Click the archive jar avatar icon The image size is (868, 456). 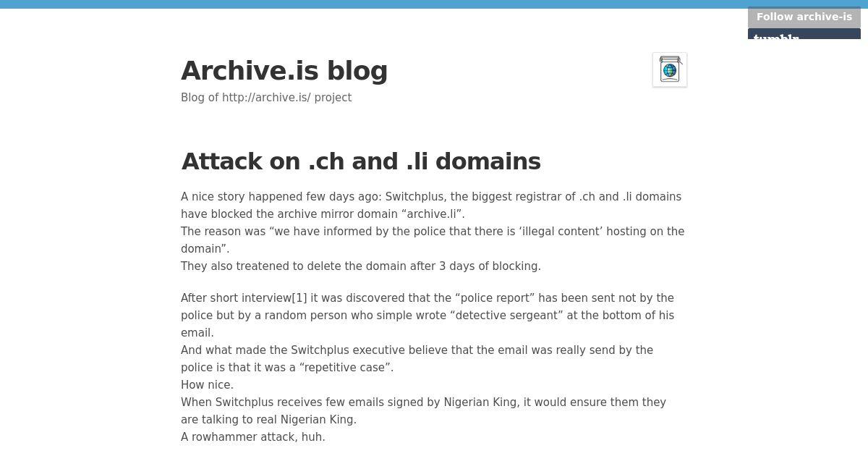(670, 70)
